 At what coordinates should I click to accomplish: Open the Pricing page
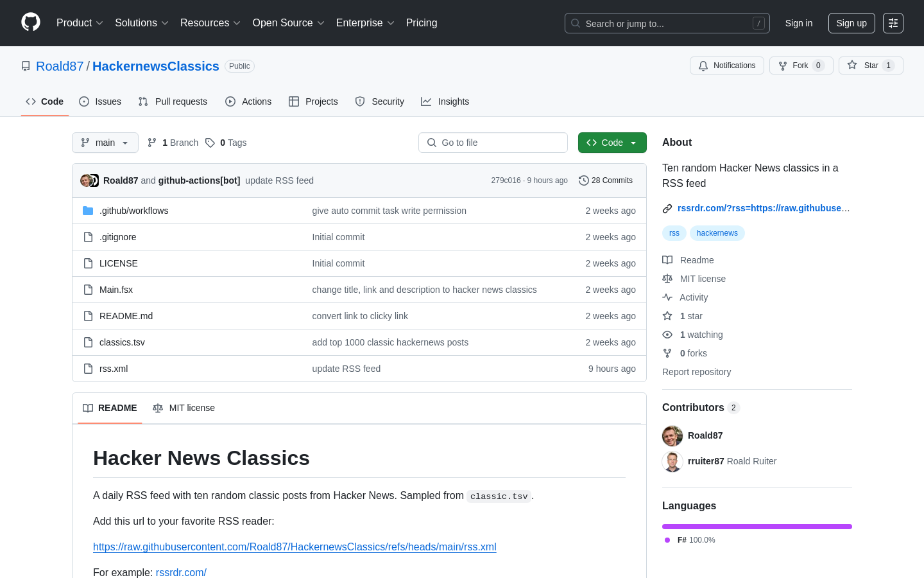(x=422, y=23)
